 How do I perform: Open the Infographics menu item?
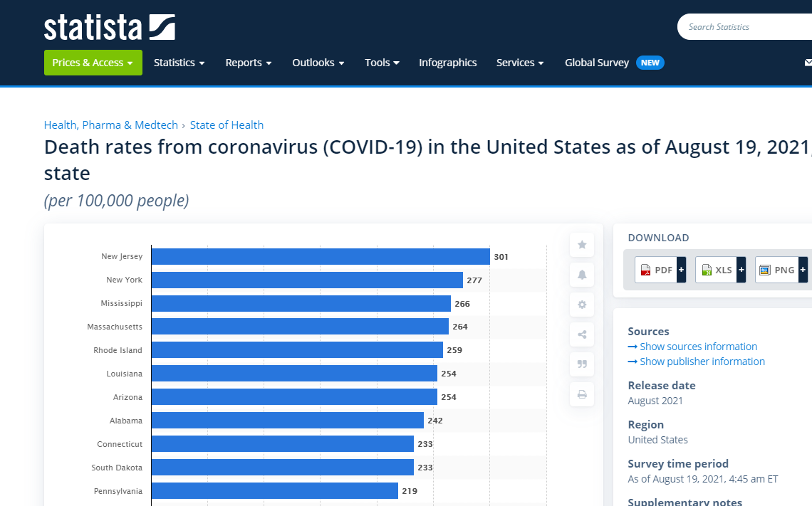coord(447,63)
